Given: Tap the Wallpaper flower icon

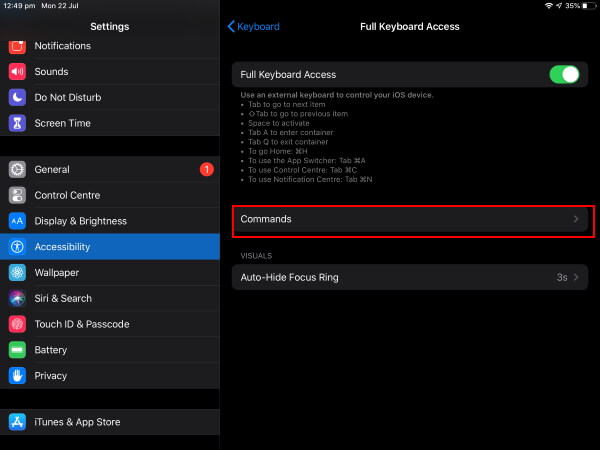Looking at the screenshot, I should point(17,272).
